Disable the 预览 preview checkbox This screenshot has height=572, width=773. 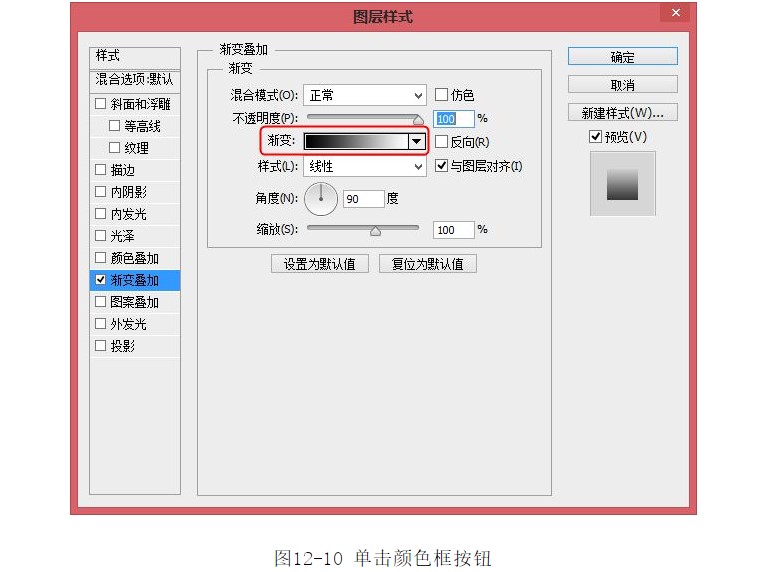(x=596, y=137)
